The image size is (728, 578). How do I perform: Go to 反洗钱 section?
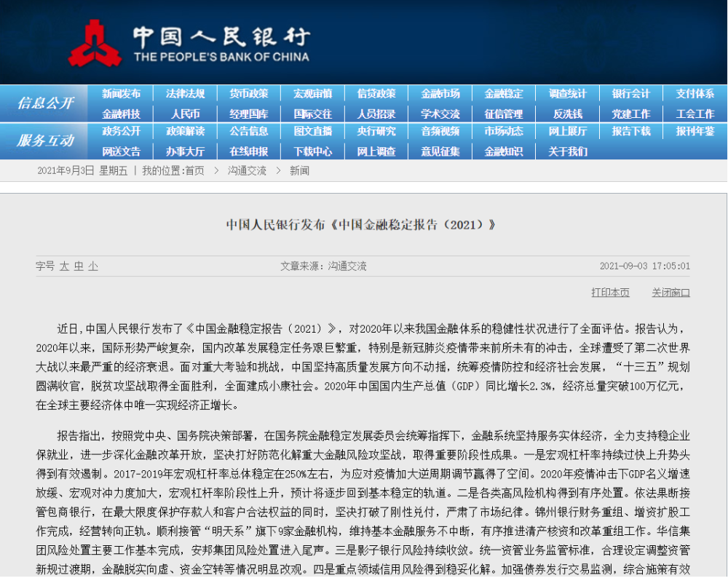(567, 114)
